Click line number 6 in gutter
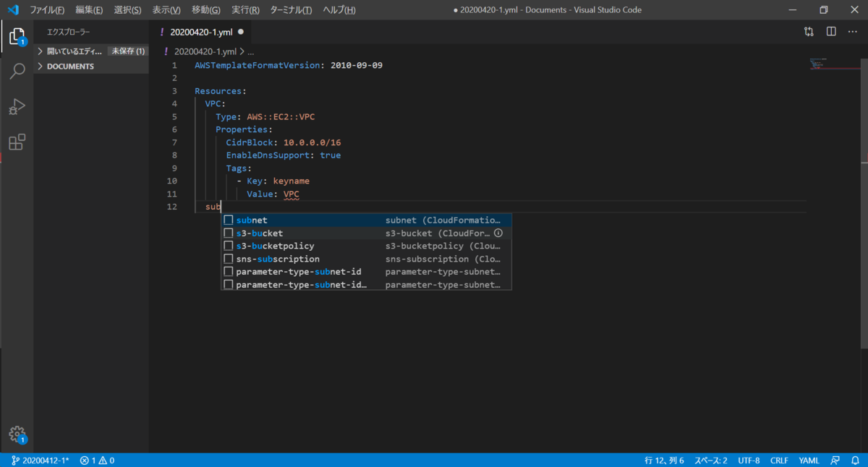Screen dimensions: 868x467 (x=174, y=129)
